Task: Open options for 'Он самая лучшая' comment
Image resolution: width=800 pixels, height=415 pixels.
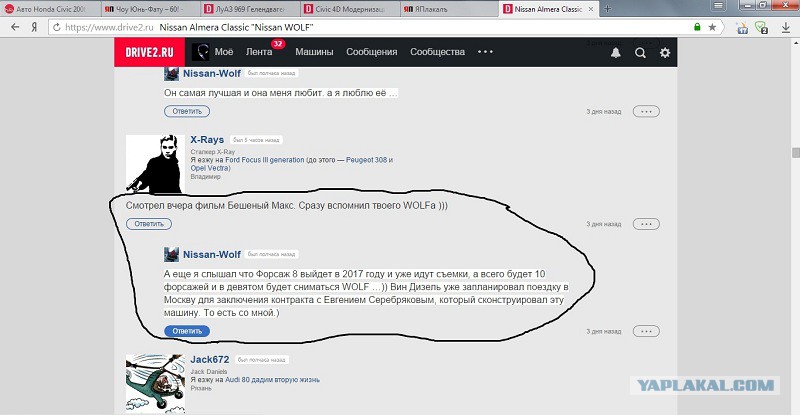Action: pos(646,111)
